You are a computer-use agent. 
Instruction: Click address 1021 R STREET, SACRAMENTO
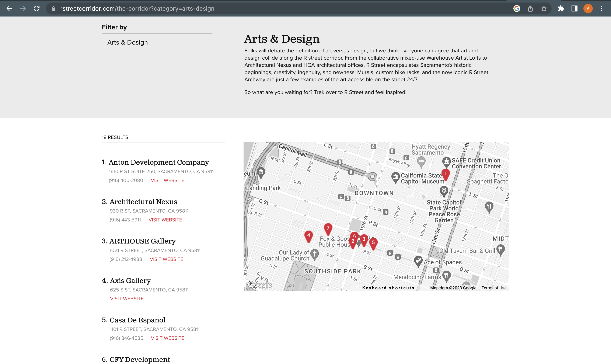pyautogui.click(x=155, y=251)
